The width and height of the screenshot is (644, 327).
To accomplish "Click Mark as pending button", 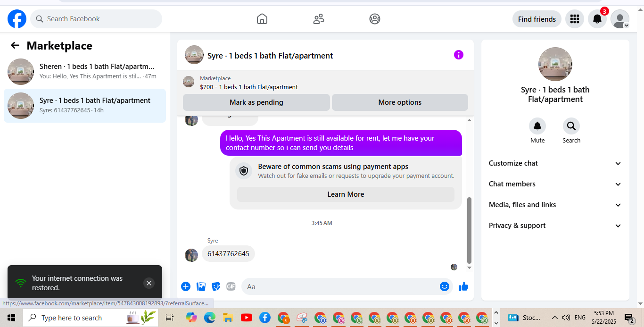I will click(256, 102).
